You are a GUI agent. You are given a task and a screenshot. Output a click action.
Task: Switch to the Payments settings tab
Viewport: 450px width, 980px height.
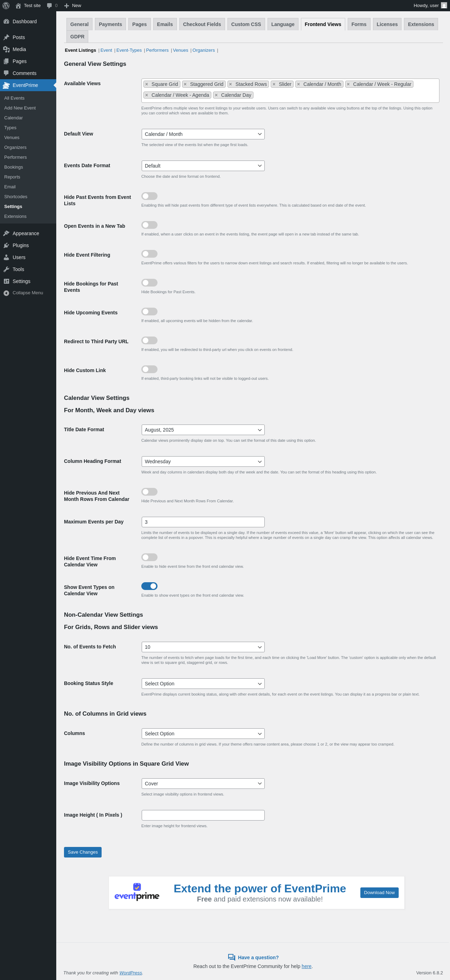pos(110,24)
